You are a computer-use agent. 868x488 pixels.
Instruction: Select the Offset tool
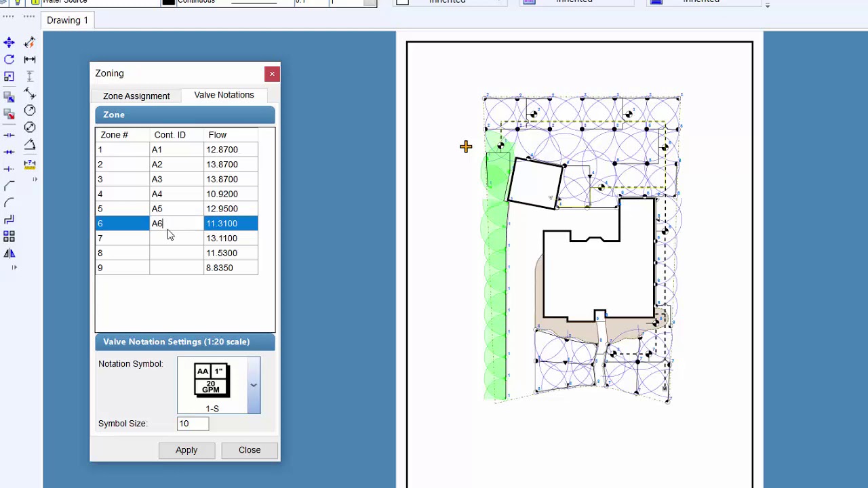pyautogui.click(x=9, y=220)
